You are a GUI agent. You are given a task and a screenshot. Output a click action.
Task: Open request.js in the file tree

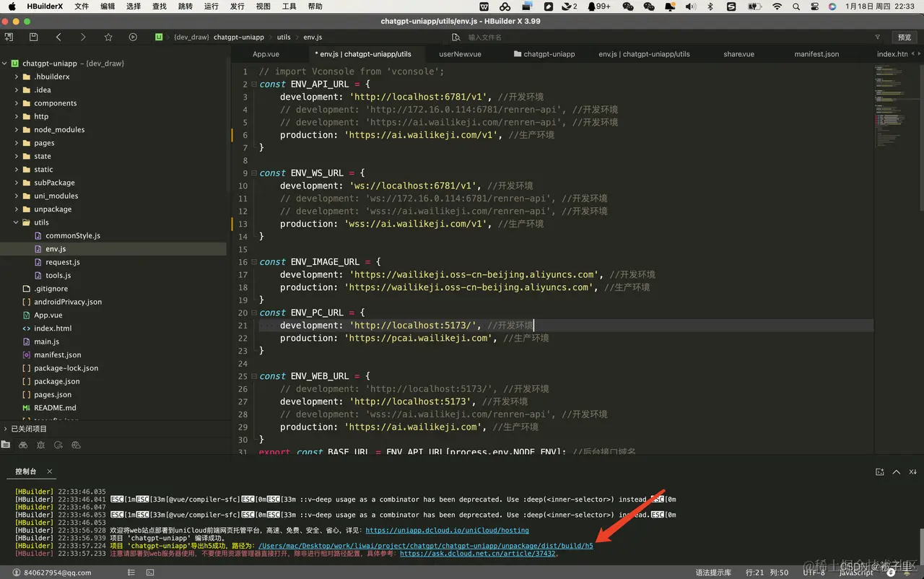coord(62,262)
